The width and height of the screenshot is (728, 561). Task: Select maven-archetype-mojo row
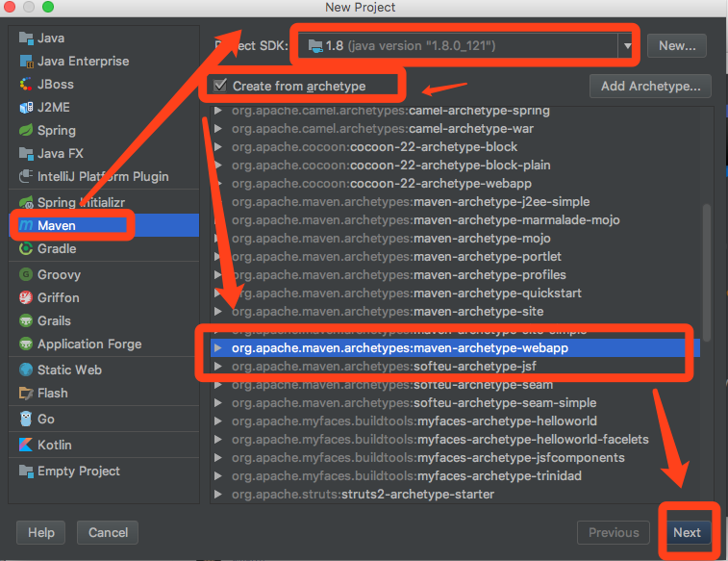click(x=455, y=239)
